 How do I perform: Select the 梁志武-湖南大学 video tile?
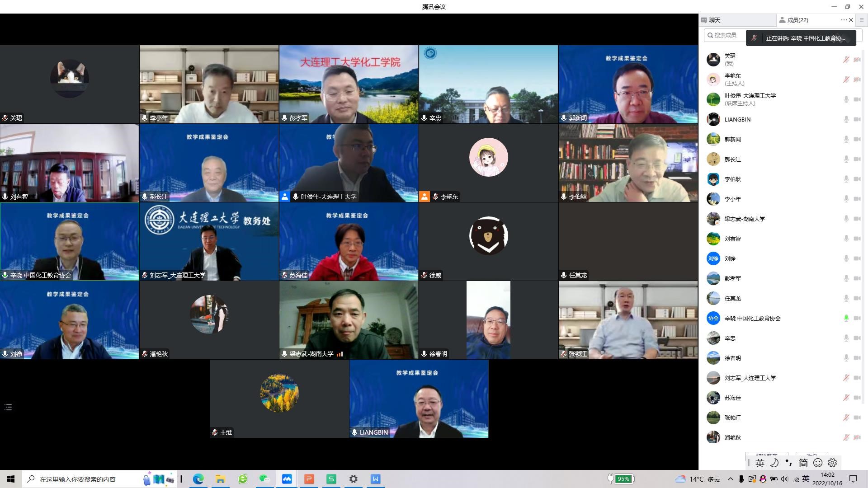tap(349, 320)
